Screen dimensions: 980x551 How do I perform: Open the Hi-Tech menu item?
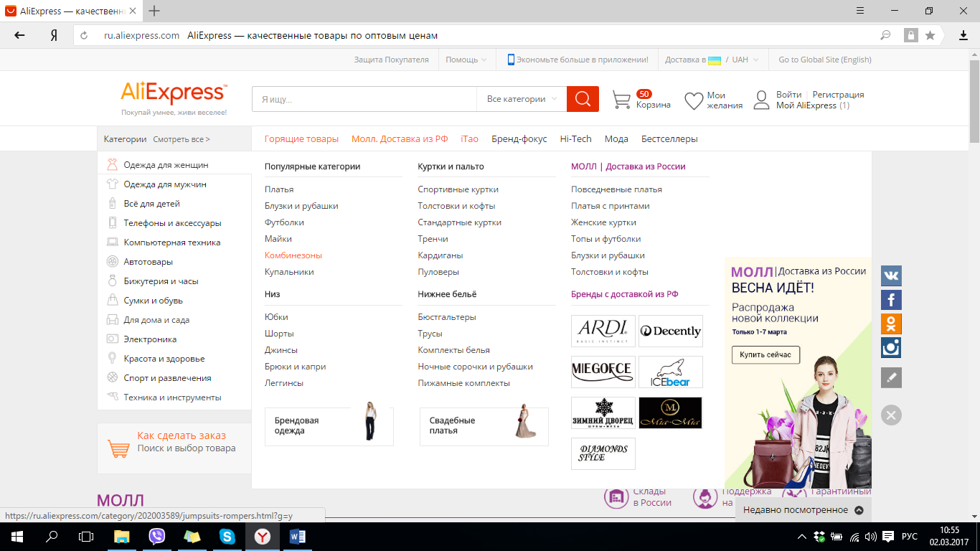[x=576, y=139]
